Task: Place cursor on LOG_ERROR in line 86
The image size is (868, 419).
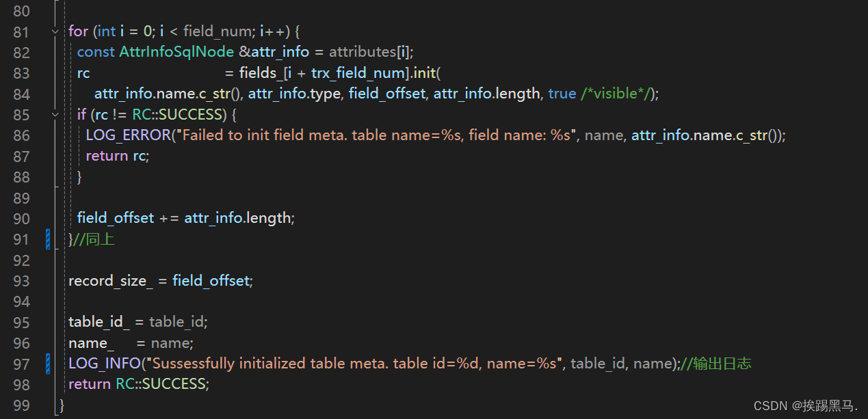Action: click(127, 135)
